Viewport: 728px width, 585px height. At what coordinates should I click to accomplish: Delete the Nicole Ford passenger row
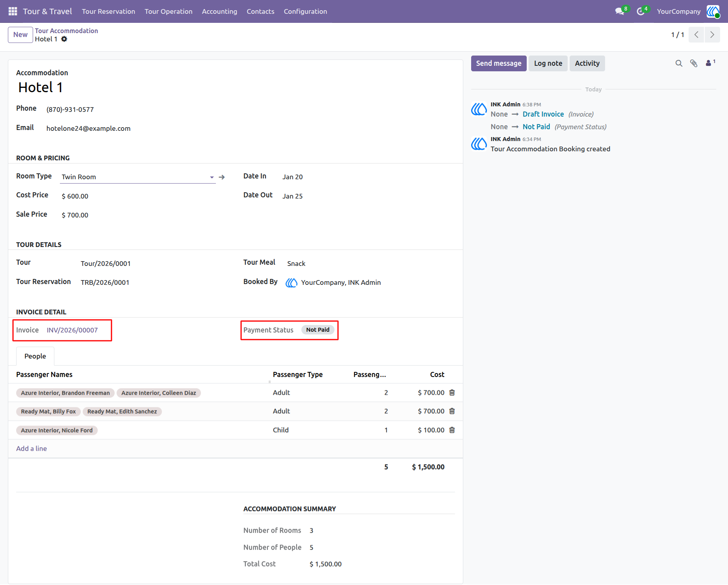pos(452,430)
